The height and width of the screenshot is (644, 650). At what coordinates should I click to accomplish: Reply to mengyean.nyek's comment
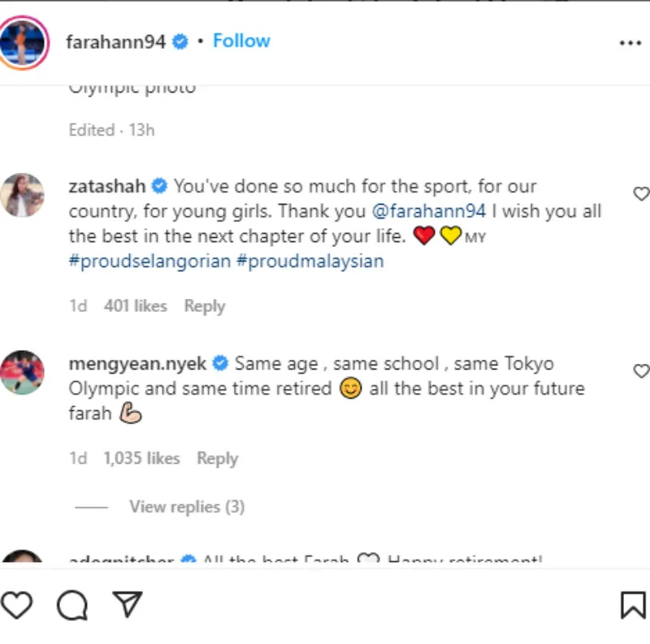[217, 459]
